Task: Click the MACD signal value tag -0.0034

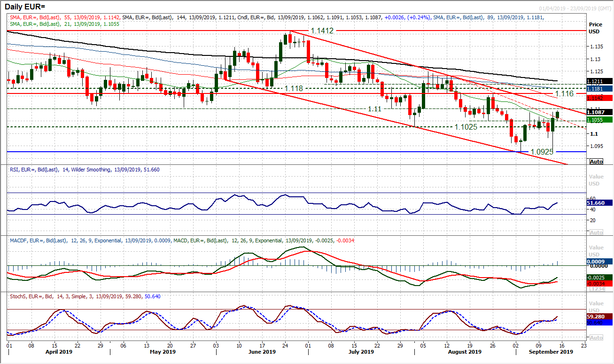Action: click(600, 283)
